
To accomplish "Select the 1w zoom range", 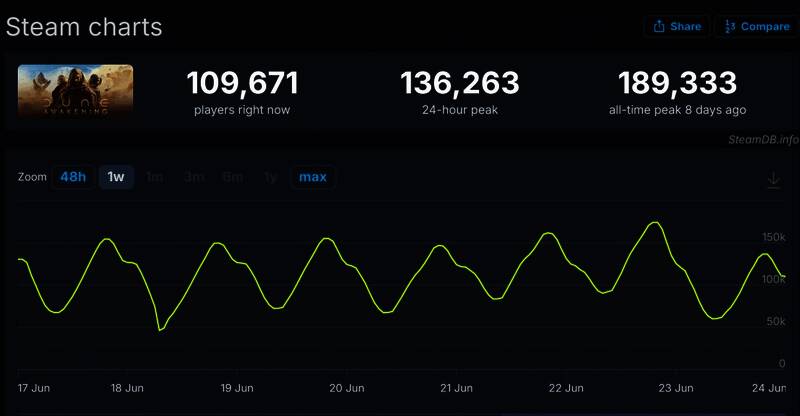I will tap(116, 177).
